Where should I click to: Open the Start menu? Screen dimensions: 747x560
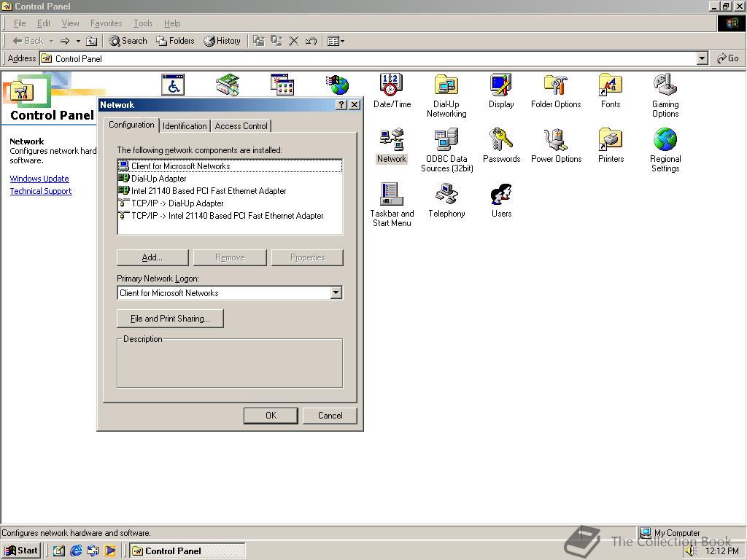click(x=21, y=551)
